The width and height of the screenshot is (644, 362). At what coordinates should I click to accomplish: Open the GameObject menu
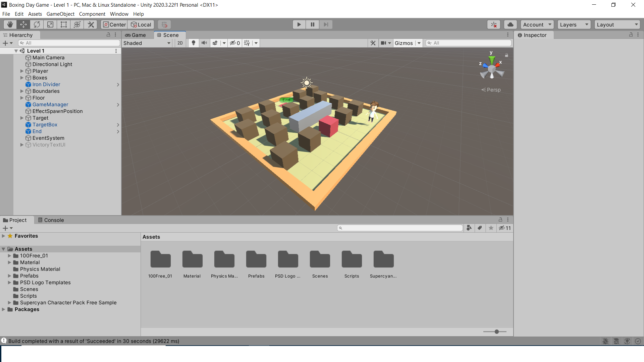click(60, 14)
